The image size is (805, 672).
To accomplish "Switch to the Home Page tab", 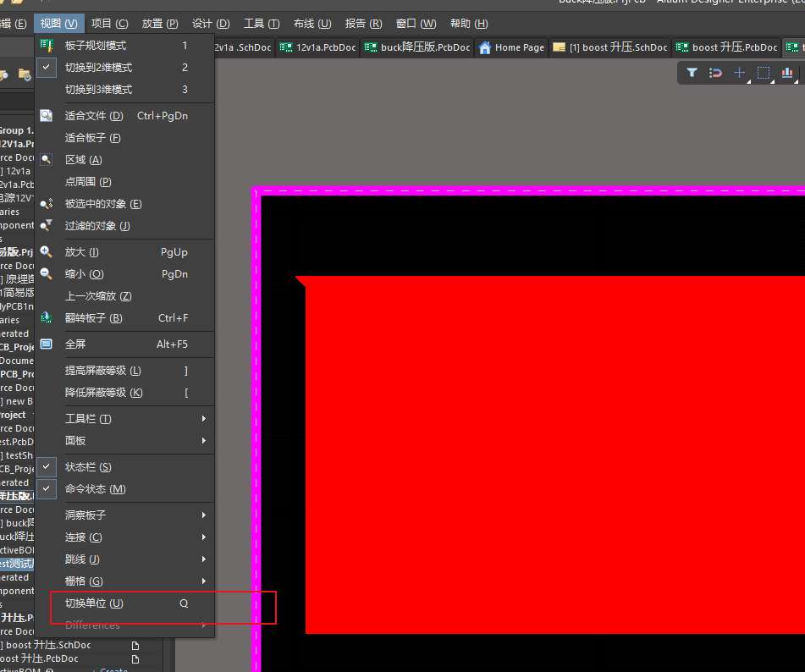I will pyautogui.click(x=511, y=47).
